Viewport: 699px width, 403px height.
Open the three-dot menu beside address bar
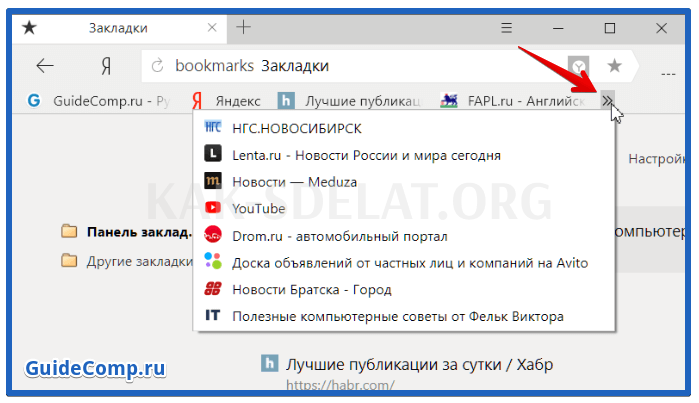point(668,74)
